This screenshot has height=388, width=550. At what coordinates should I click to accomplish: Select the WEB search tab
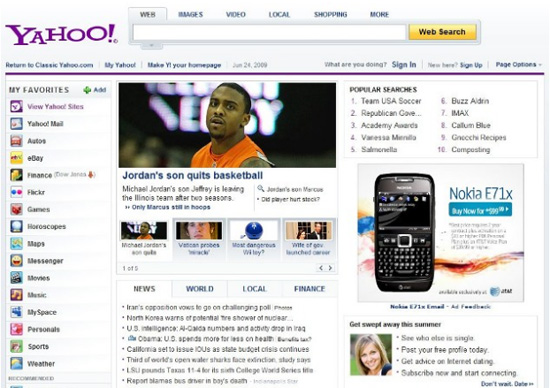click(x=148, y=14)
